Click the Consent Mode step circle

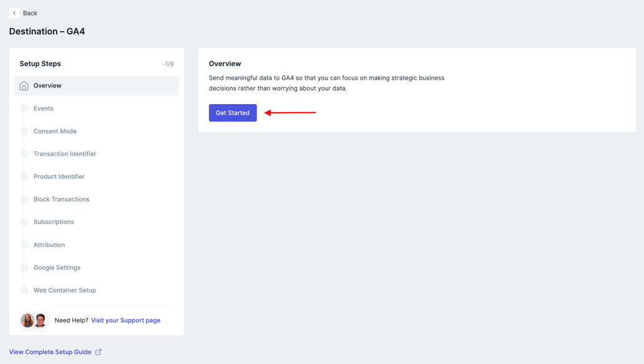coord(24,132)
